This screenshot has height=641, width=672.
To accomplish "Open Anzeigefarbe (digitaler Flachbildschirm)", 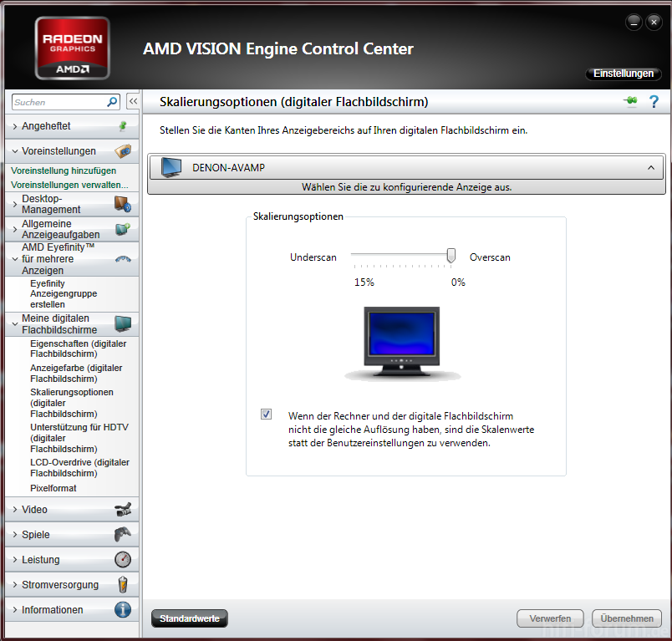I will pos(76,374).
